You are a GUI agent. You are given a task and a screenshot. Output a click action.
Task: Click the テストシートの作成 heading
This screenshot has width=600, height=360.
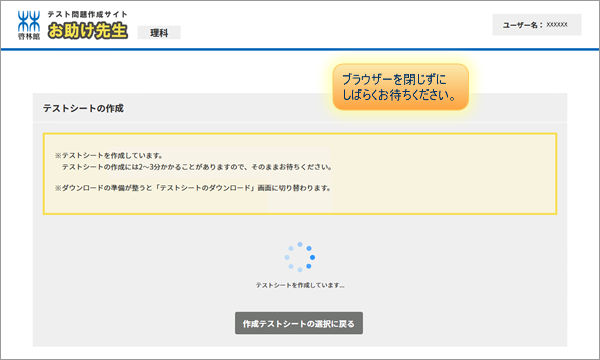tap(83, 109)
